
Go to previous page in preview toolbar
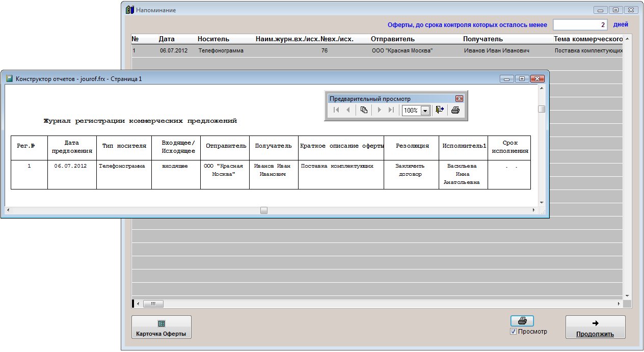click(x=348, y=110)
